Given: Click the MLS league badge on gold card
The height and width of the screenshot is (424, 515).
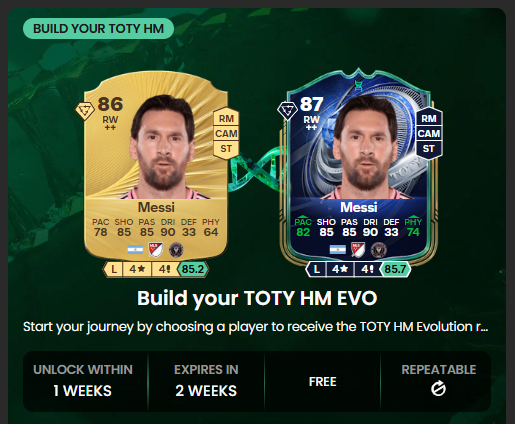Looking at the screenshot, I should coord(156,250).
